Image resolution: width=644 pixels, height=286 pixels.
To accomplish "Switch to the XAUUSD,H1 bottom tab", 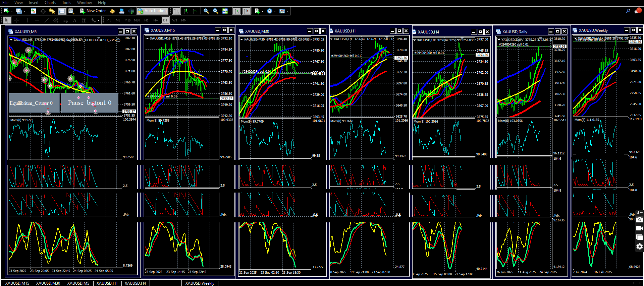I will pyautogui.click(x=107, y=283).
